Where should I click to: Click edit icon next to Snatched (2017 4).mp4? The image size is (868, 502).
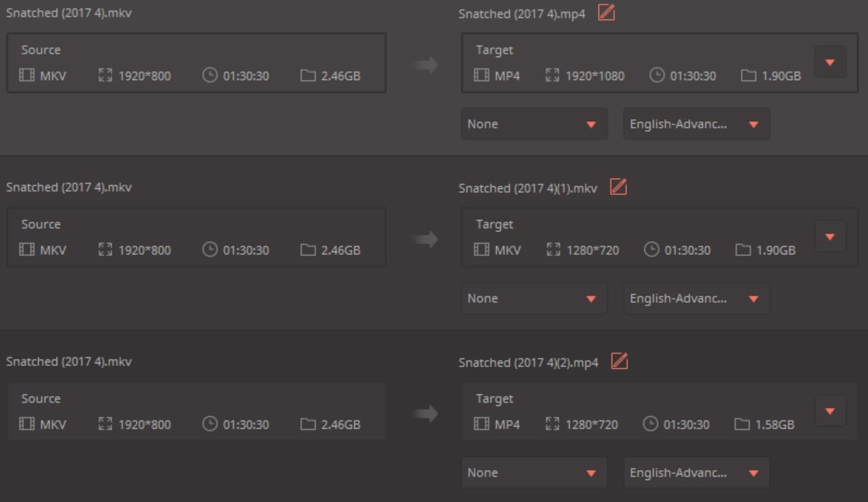pos(606,13)
